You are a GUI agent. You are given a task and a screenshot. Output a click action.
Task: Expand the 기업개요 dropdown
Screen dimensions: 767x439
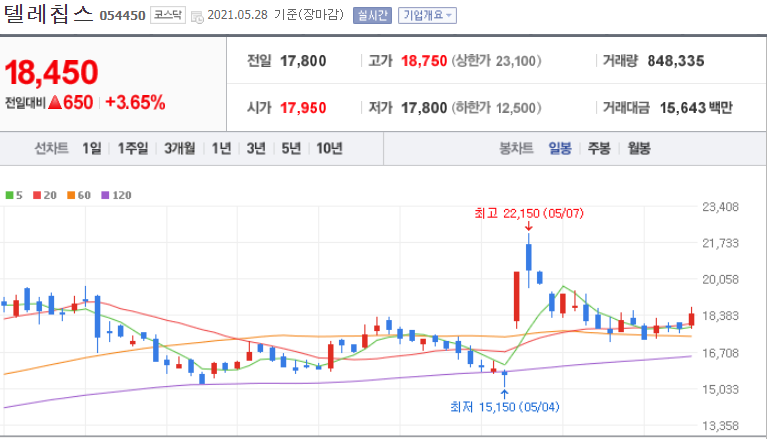click(427, 15)
